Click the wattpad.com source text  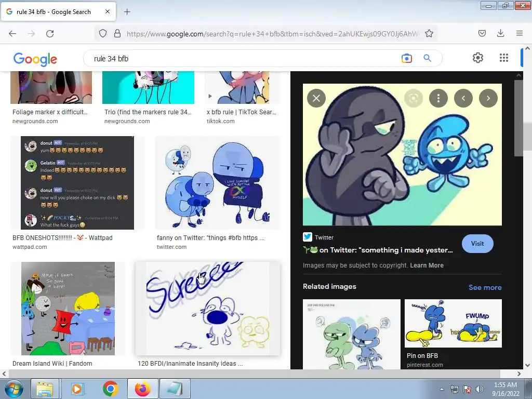point(30,247)
